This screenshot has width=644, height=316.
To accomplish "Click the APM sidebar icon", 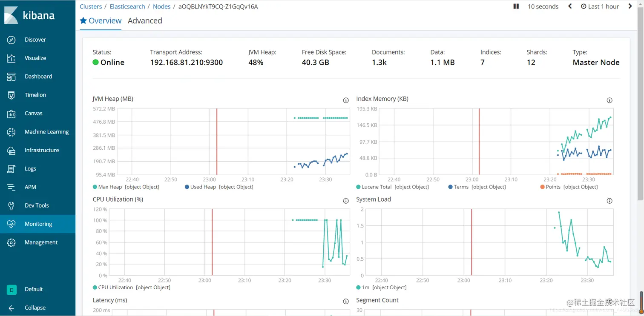I will point(11,187).
